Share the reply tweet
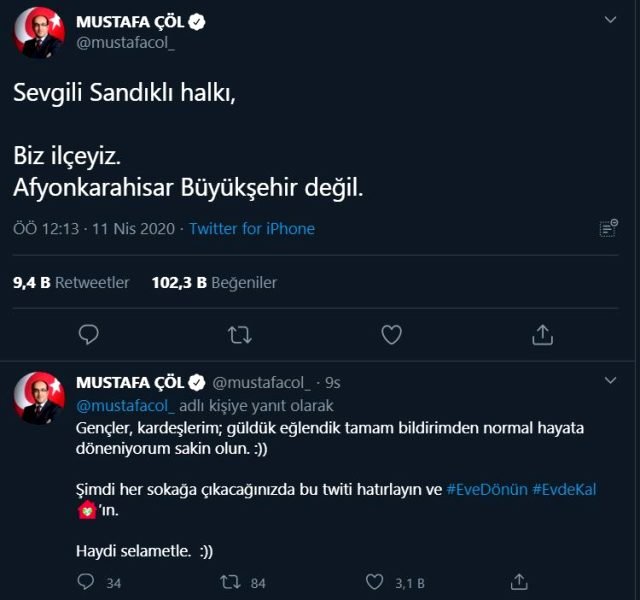Screen dimensions: 640x600 pos(519,581)
